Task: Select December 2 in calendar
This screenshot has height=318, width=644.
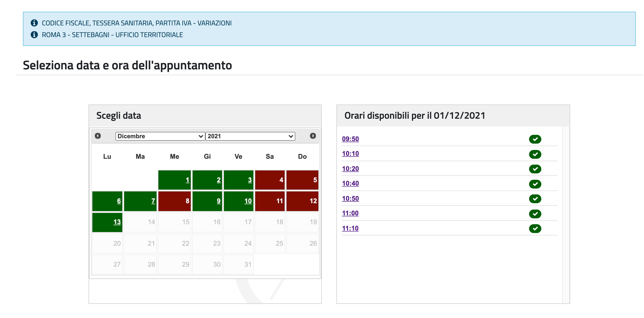Action: click(x=207, y=180)
